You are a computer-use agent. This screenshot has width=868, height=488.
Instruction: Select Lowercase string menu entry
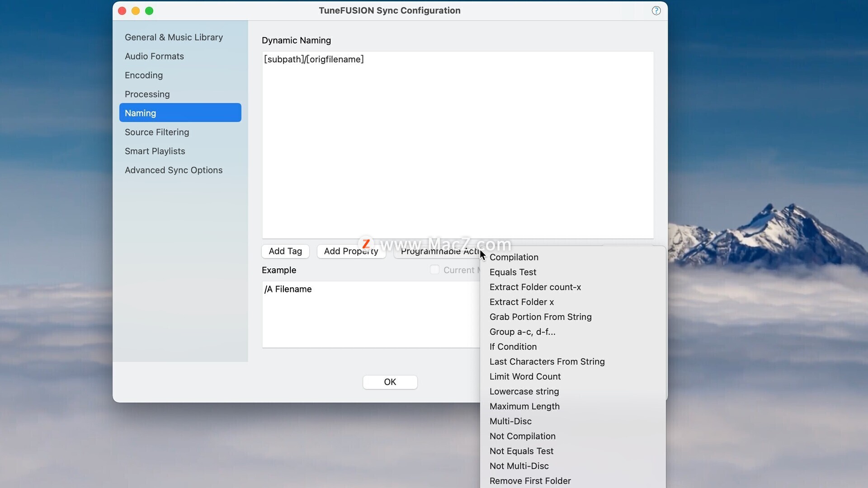pos(573,392)
